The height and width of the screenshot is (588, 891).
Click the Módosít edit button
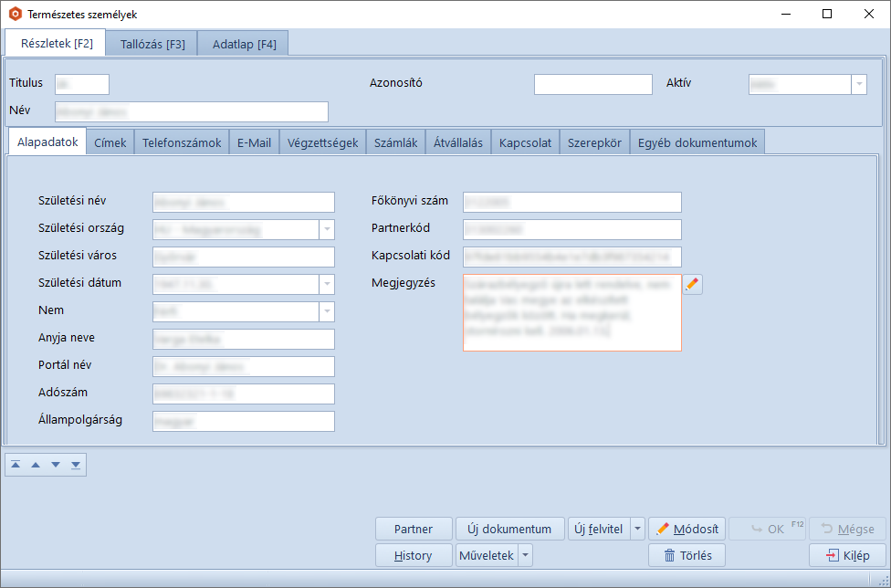point(687,529)
